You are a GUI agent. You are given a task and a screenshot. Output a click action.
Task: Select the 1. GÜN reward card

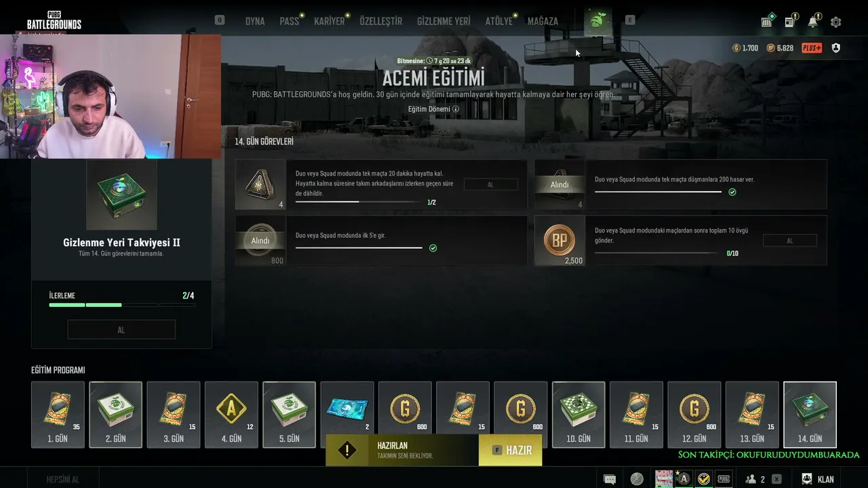pyautogui.click(x=58, y=415)
